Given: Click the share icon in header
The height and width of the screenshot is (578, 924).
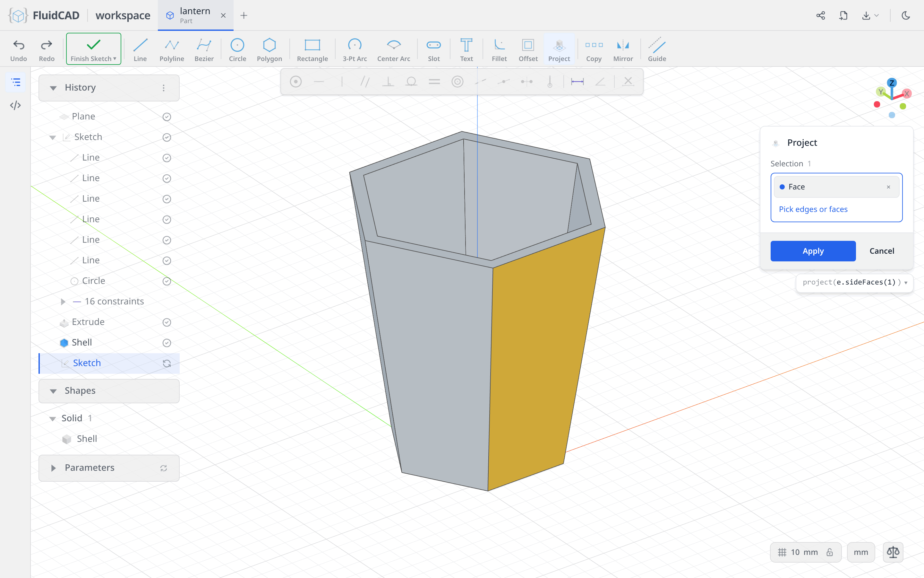Looking at the screenshot, I should coord(820,15).
